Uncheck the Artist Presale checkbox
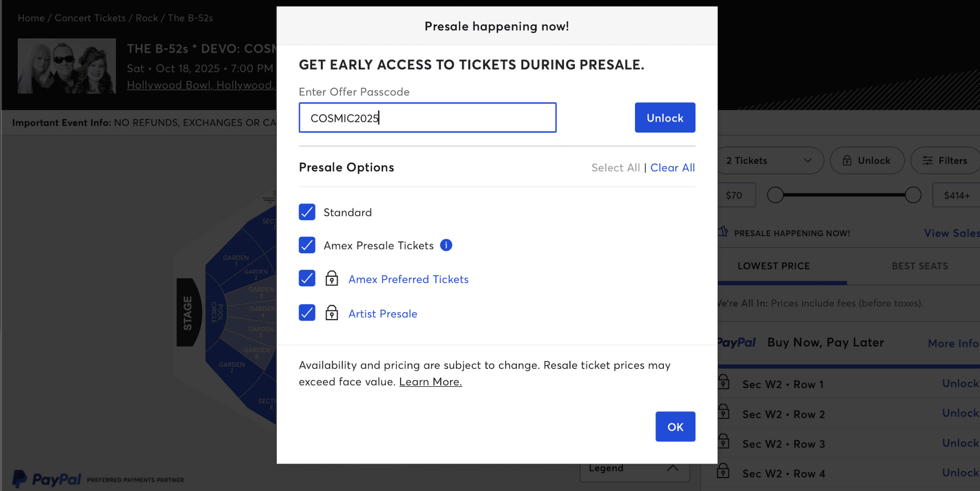980x491 pixels. pos(307,313)
